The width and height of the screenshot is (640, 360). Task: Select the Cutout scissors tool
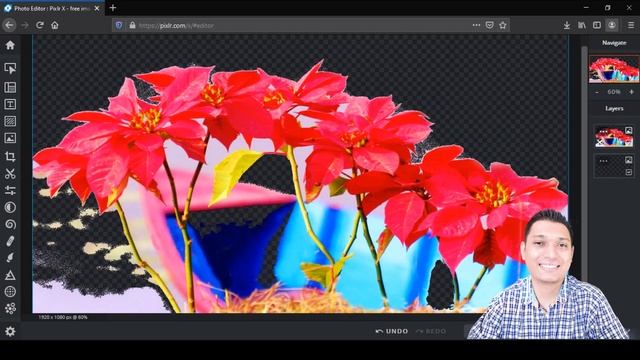(x=10, y=173)
